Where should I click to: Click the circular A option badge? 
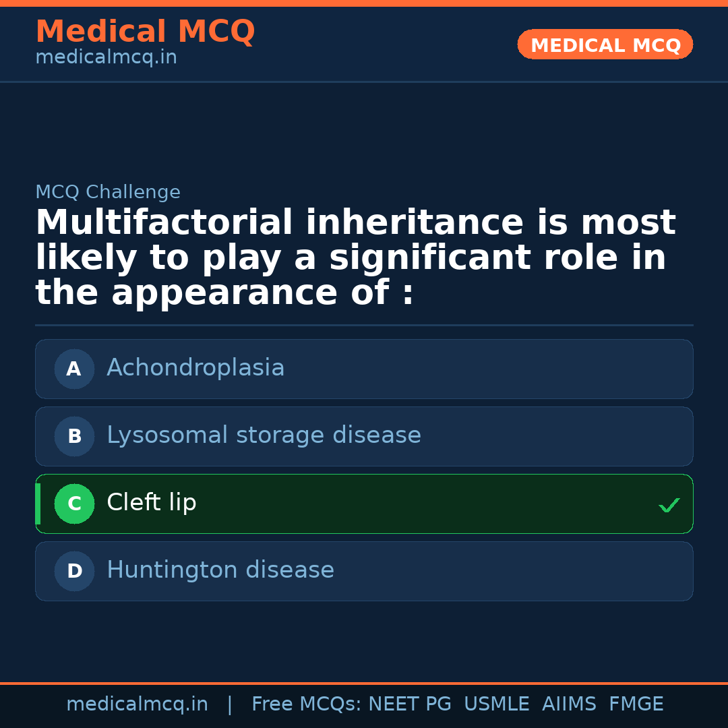pos(74,369)
